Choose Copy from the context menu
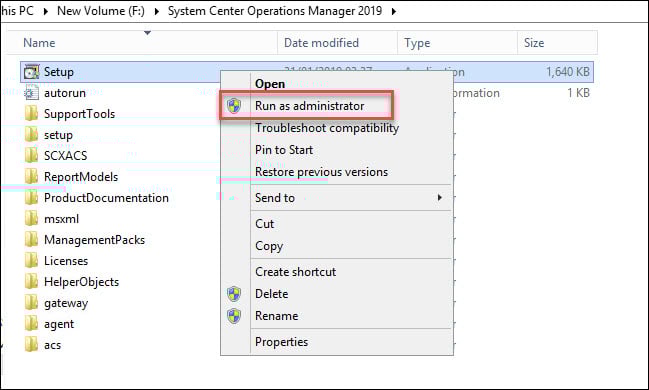649x390 pixels. tap(269, 246)
